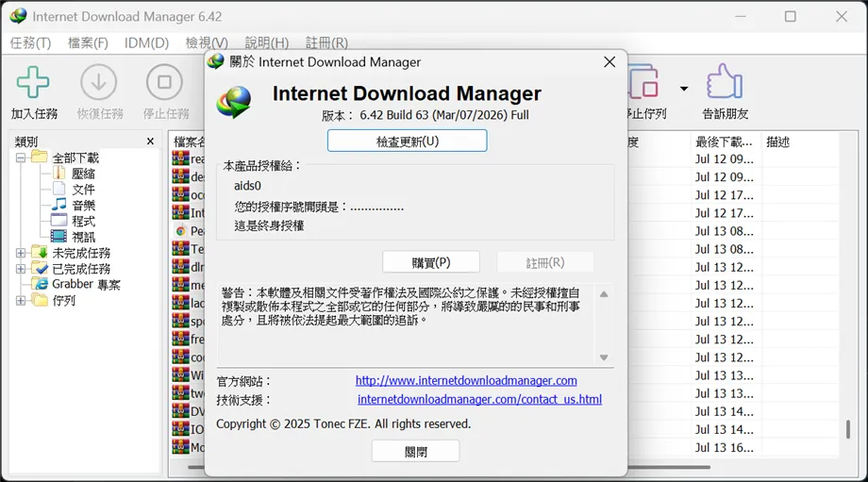Click the version 6.42 Build 63 text

tap(426, 115)
